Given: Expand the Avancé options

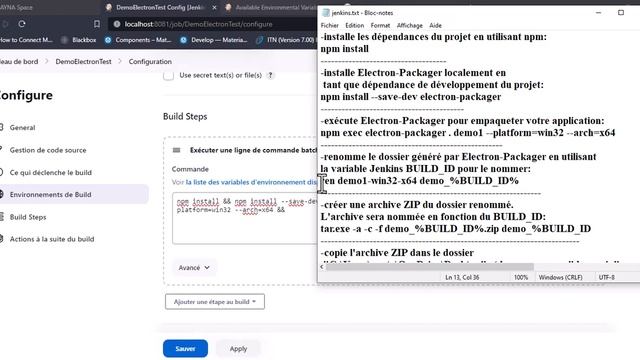Looking at the screenshot, I should (194, 268).
